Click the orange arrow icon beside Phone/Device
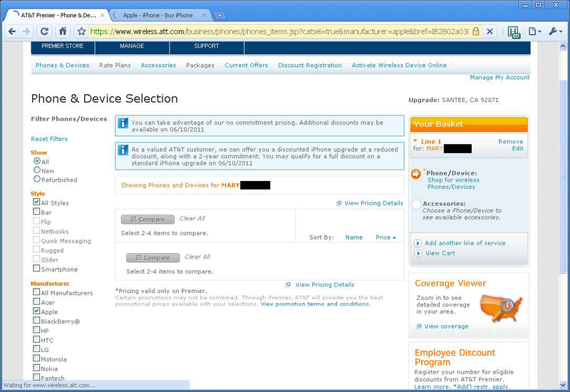Viewport: 570px width, 392px height. [416, 174]
